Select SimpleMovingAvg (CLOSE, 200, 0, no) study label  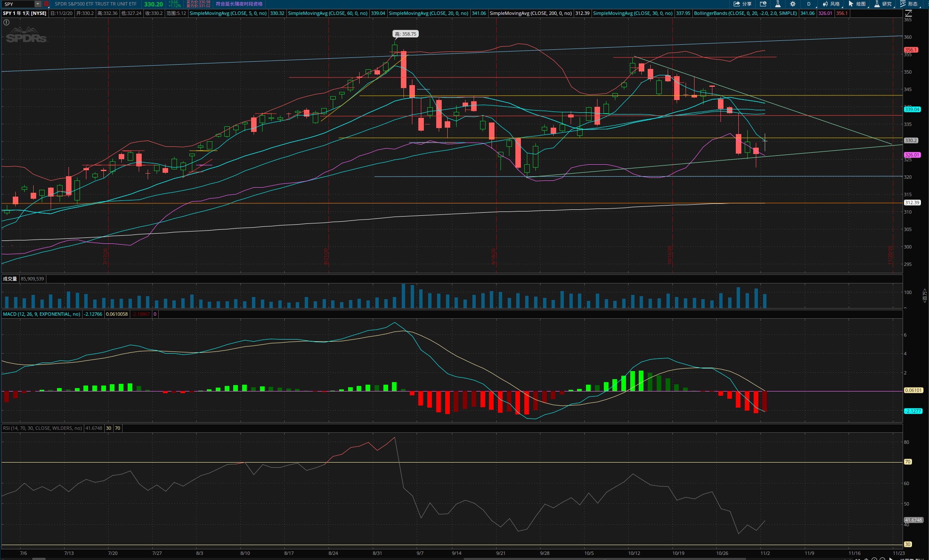click(531, 13)
